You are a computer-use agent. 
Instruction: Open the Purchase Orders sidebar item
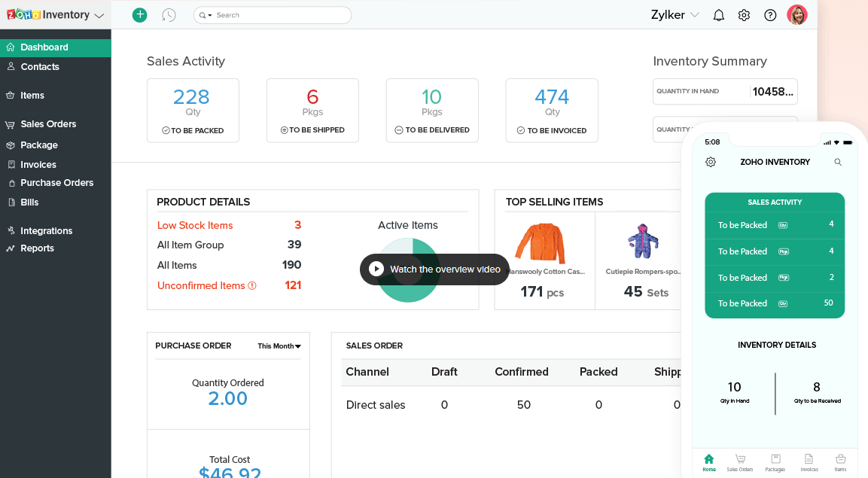pyautogui.click(x=56, y=182)
